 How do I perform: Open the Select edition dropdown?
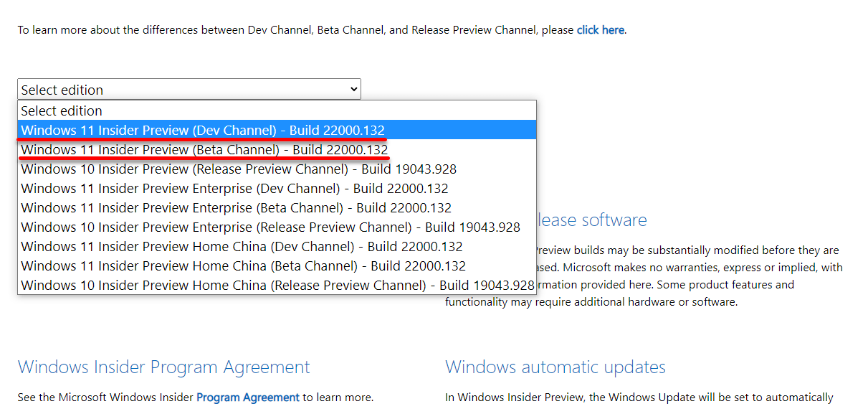(189, 89)
